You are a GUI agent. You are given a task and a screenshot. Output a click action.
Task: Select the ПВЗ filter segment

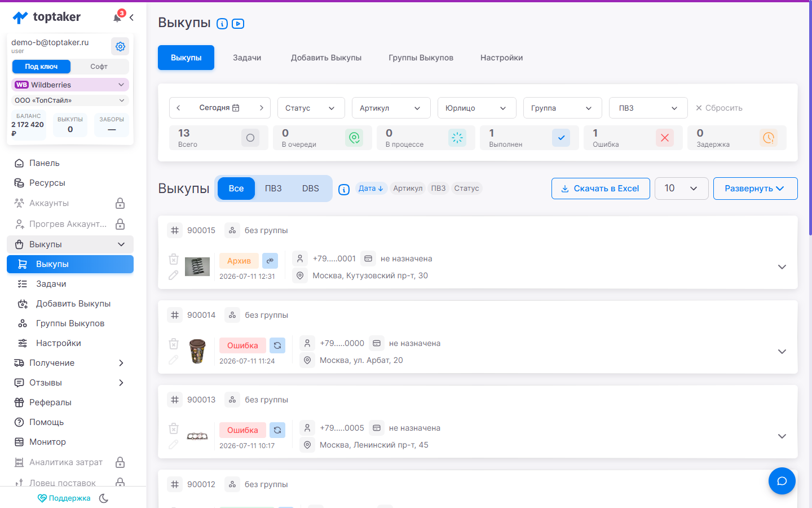(273, 189)
